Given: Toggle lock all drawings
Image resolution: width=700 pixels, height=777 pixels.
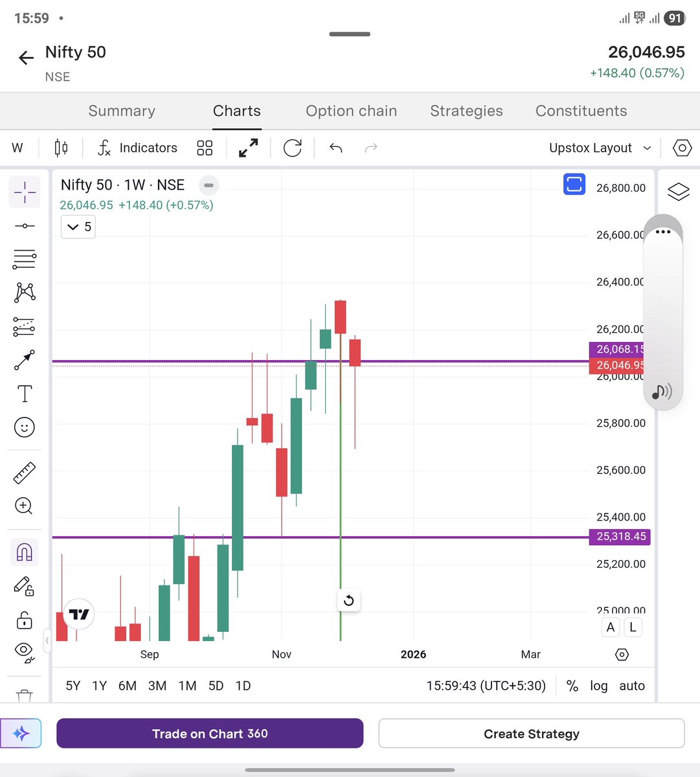Looking at the screenshot, I should click(25, 620).
